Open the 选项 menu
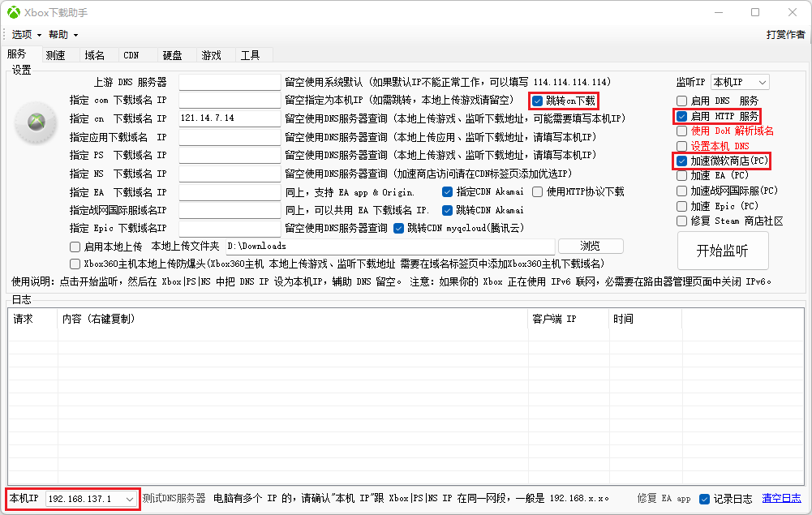The height and width of the screenshot is (515, 812). [26, 35]
